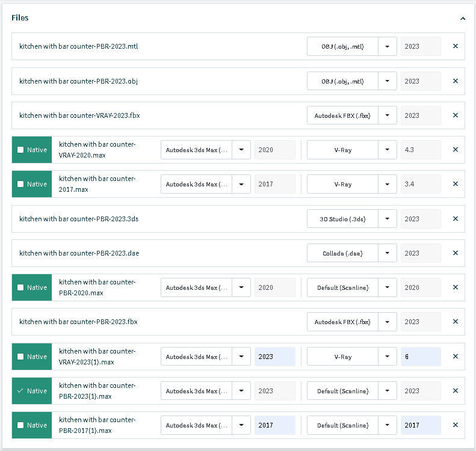Image resolution: width=476 pixels, height=451 pixels.
Task: Click the Native label on PBR-2020.max
Action: pos(37,287)
